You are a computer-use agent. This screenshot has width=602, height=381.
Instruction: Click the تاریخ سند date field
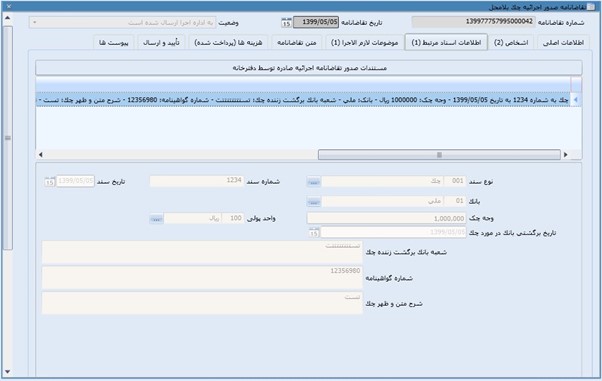tap(75, 181)
